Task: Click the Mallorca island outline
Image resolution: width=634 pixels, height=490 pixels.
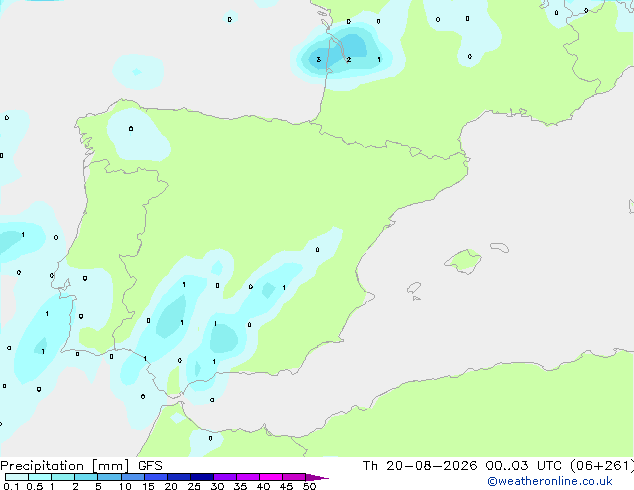Action: point(463,261)
